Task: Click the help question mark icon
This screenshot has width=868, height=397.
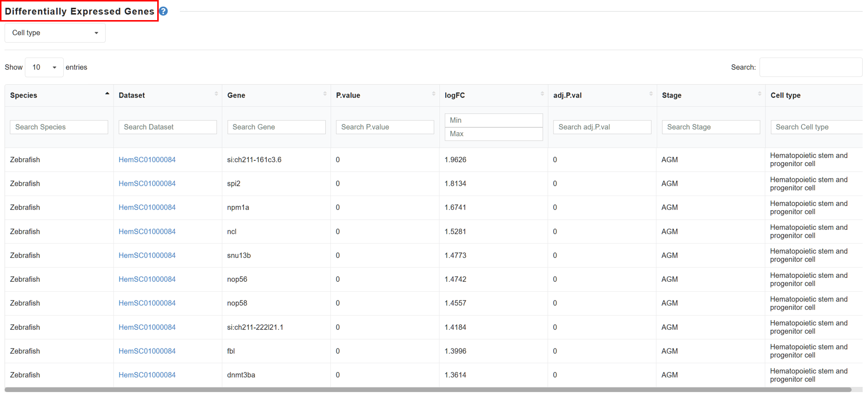Action: point(164,11)
